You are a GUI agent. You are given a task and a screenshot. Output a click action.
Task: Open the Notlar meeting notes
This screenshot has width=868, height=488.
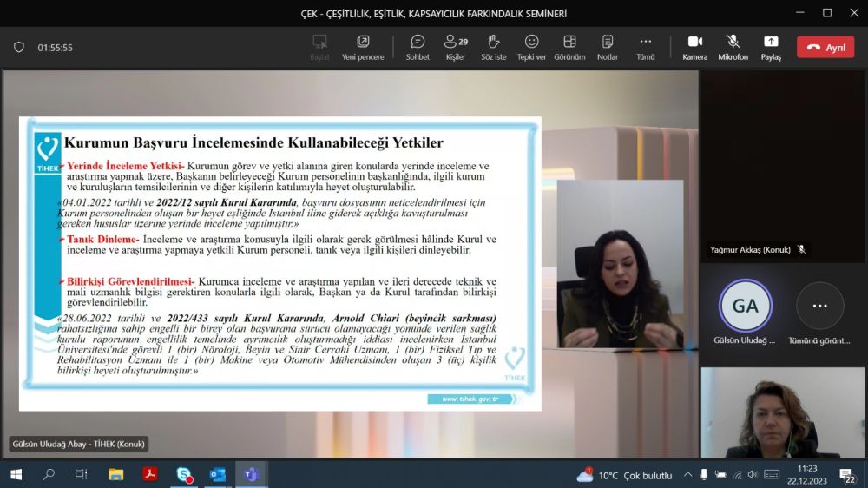click(608, 47)
